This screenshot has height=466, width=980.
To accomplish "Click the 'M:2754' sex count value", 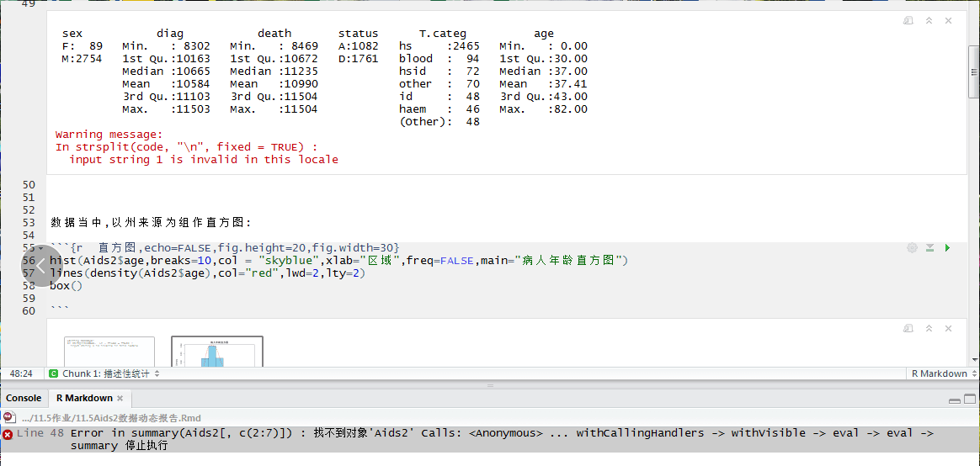I will point(83,59).
